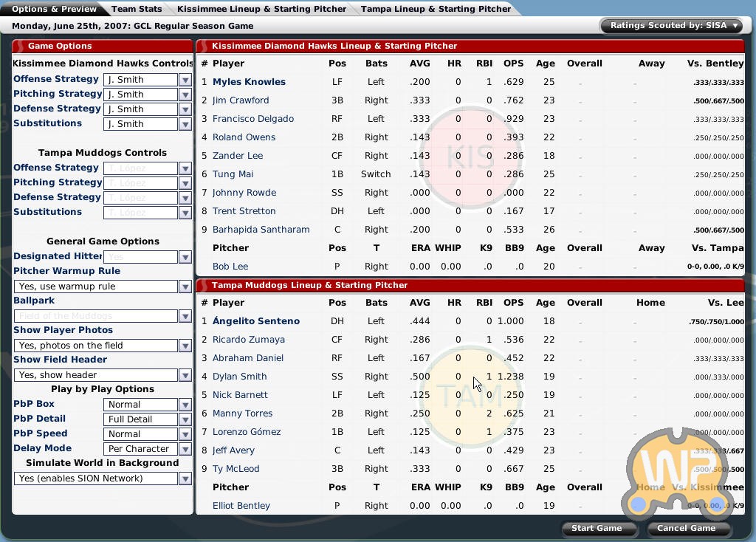The height and width of the screenshot is (542, 756).
Task: Expand the Show Field Header dropdown
Action: coord(185,375)
